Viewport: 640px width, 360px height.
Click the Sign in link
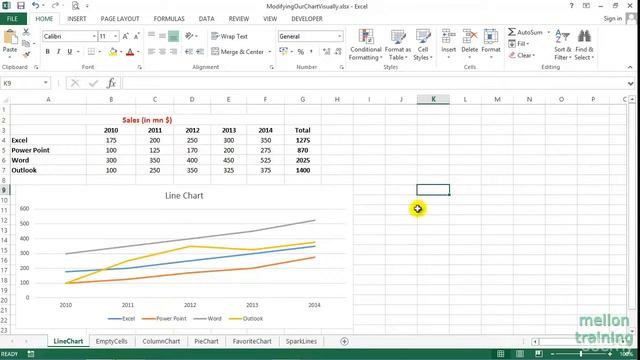tap(612, 19)
